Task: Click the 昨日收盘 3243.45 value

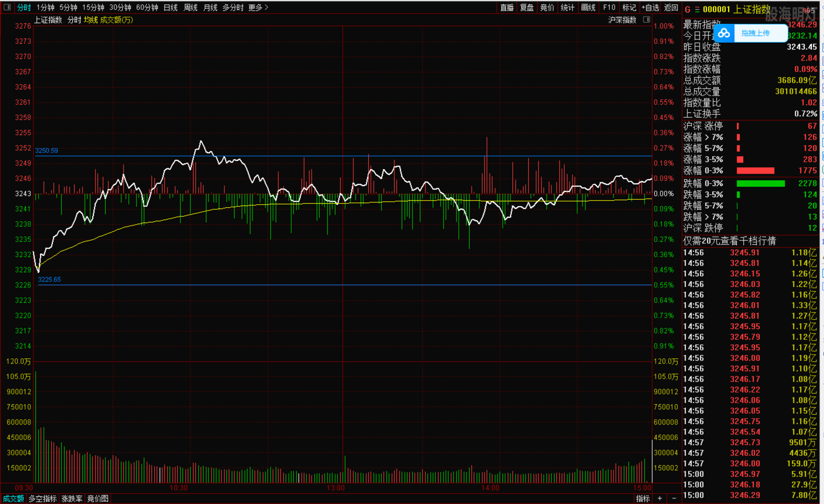Action: [x=802, y=47]
